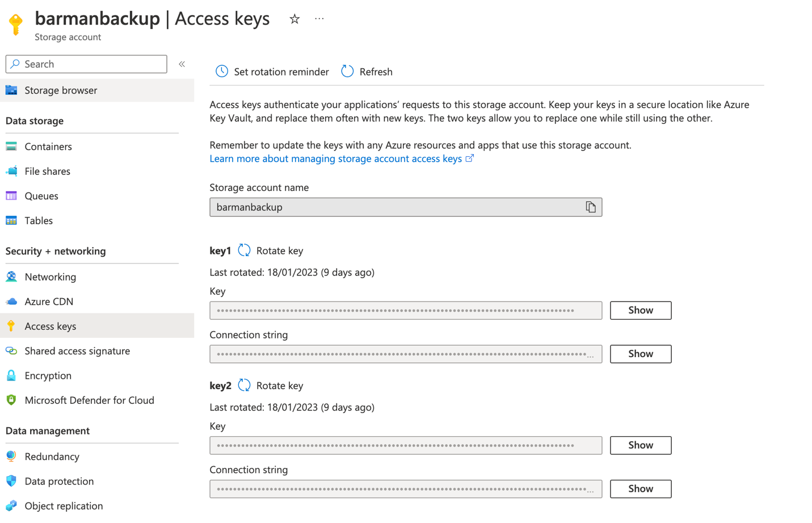
Task: Open the File shares icon item
Action: [x=11, y=171]
